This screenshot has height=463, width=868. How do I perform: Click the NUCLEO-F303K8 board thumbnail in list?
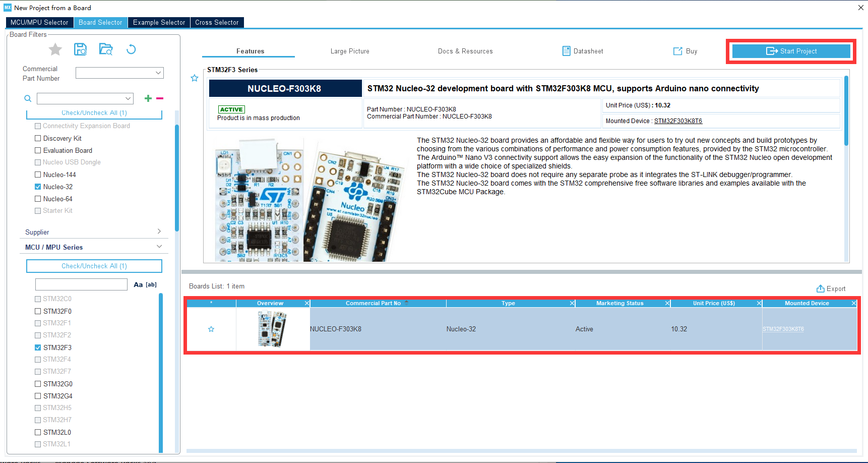[272, 329]
